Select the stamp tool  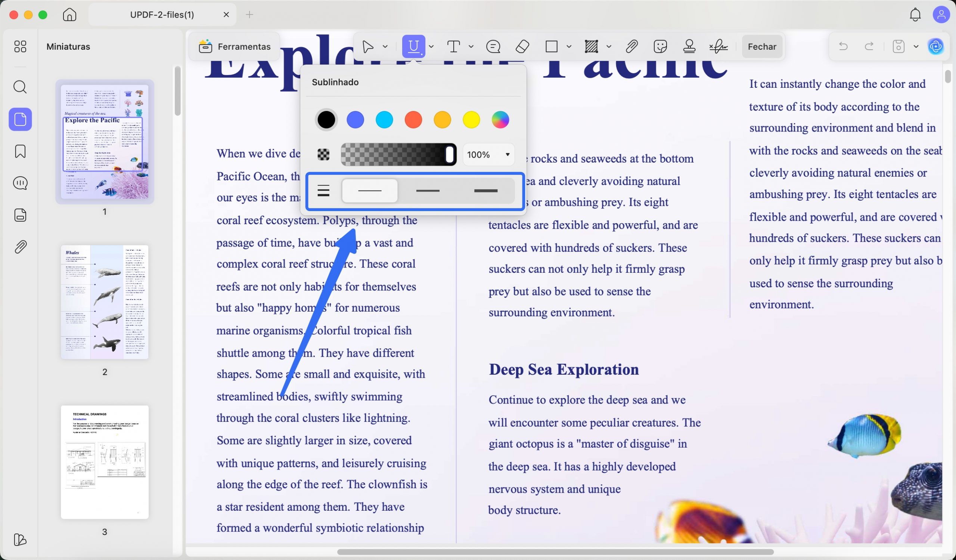tap(689, 46)
